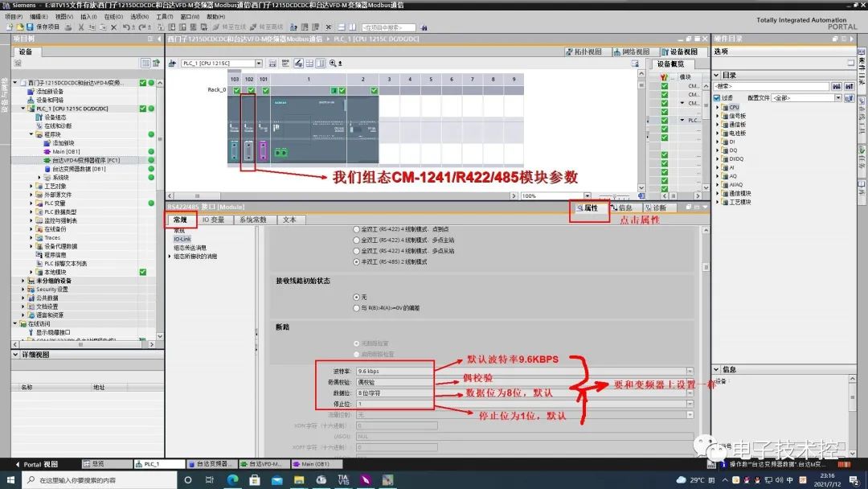Viewport: 868px width, 489px height.
Task: Open the 工具(T) menu
Action: [165, 17]
